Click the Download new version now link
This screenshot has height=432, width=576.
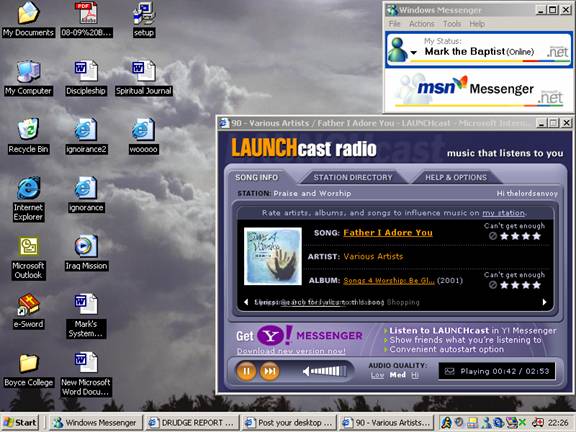tap(291, 351)
